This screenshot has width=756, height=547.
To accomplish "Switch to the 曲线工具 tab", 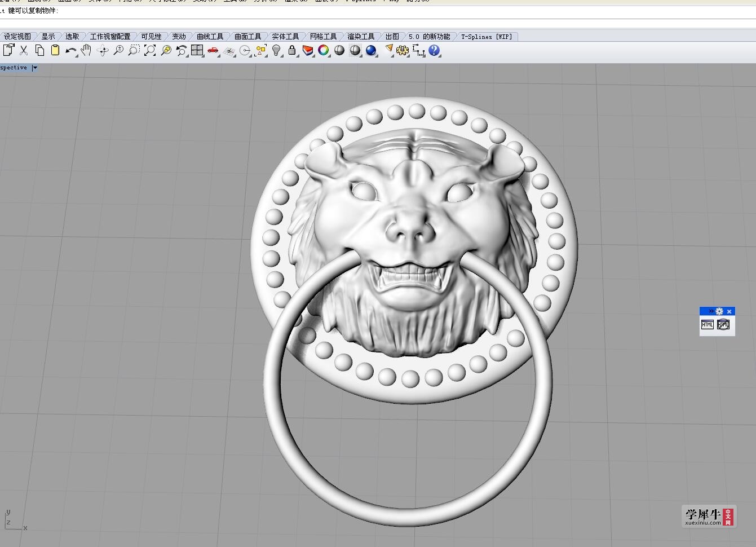I will point(210,37).
